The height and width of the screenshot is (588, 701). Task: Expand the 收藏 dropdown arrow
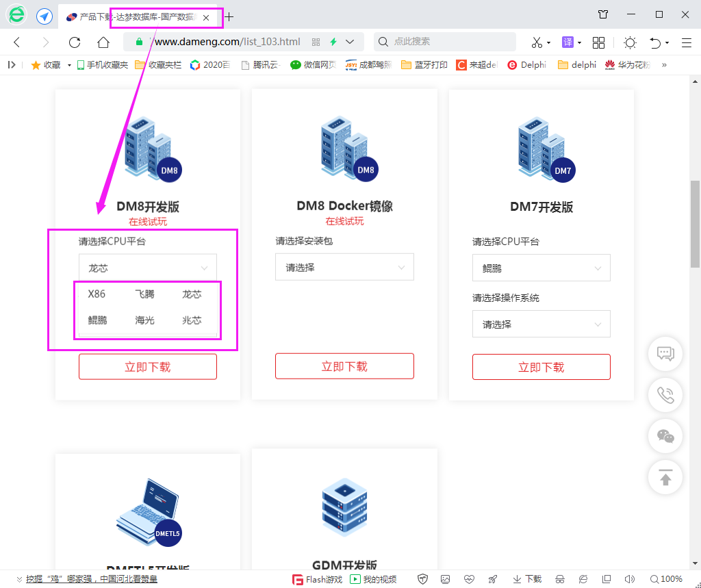point(69,65)
